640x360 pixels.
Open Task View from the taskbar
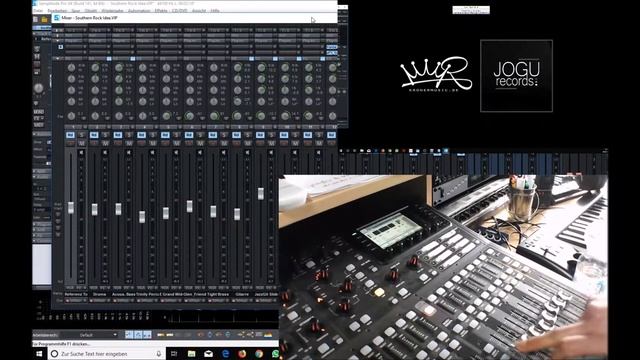(x=174, y=353)
